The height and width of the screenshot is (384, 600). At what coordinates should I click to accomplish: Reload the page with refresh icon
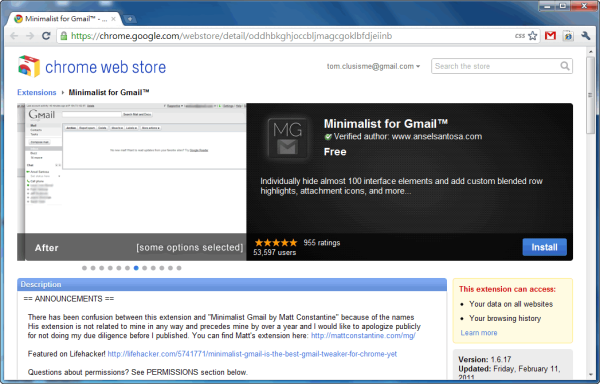pyautogui.click(x=46, y=36)
